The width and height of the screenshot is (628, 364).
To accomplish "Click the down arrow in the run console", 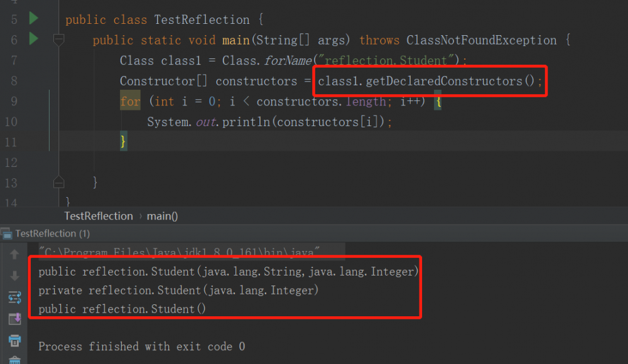I will point(14,276).
